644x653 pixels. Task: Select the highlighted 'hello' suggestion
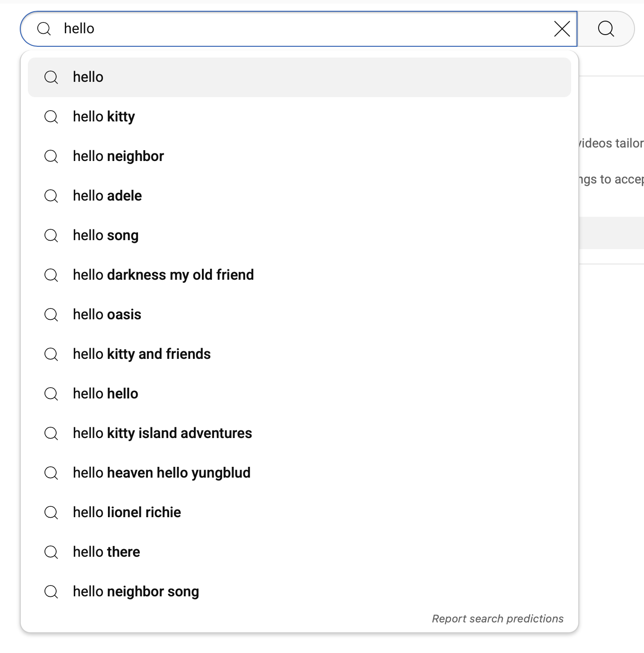pos(88,77)
